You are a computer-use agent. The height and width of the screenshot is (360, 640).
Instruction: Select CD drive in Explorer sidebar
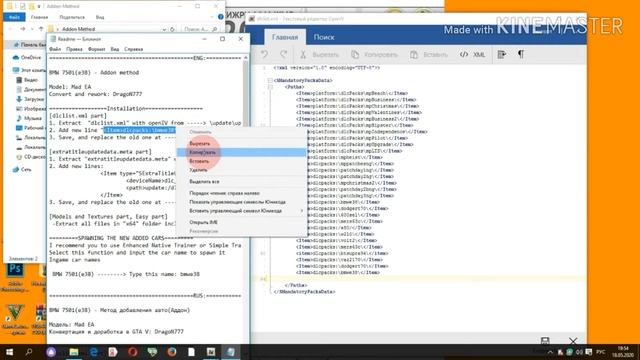click(30, 157)
